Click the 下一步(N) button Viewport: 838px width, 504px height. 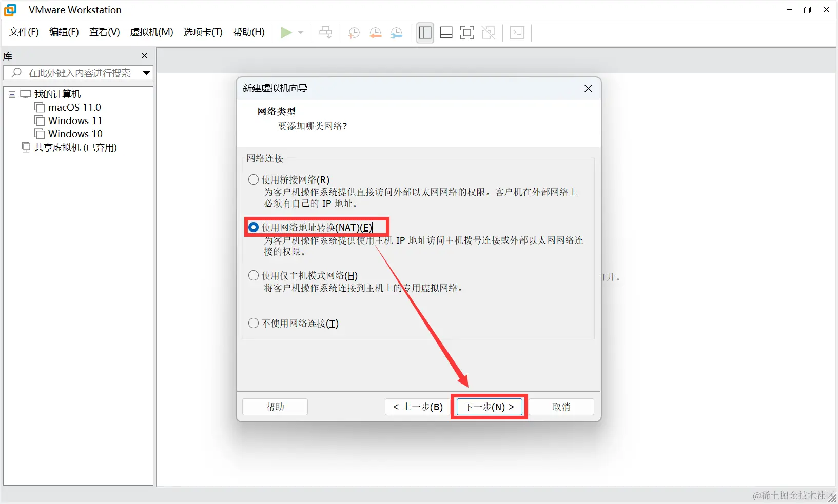tap(489, 407)
